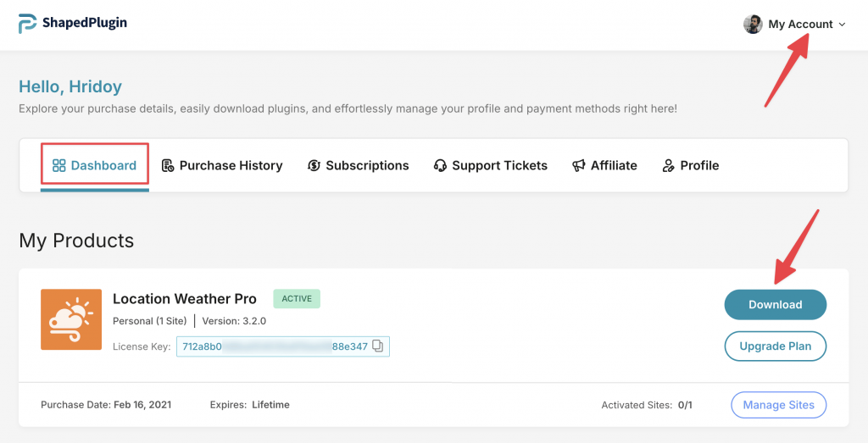Click the Location Weather Pro thumbnail
This screenshot has height=443, width=868.
71,319
